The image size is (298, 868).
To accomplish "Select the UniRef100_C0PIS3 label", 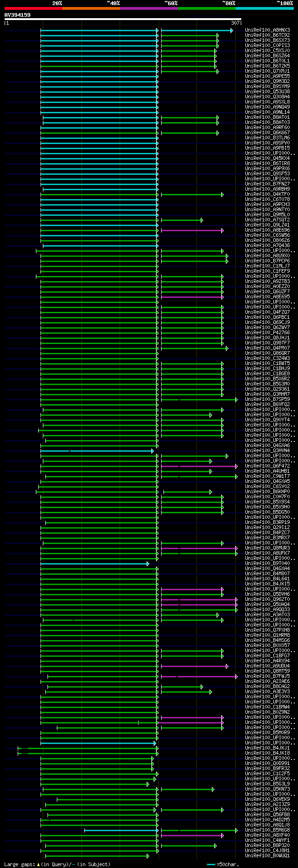I will pos(267,46).
